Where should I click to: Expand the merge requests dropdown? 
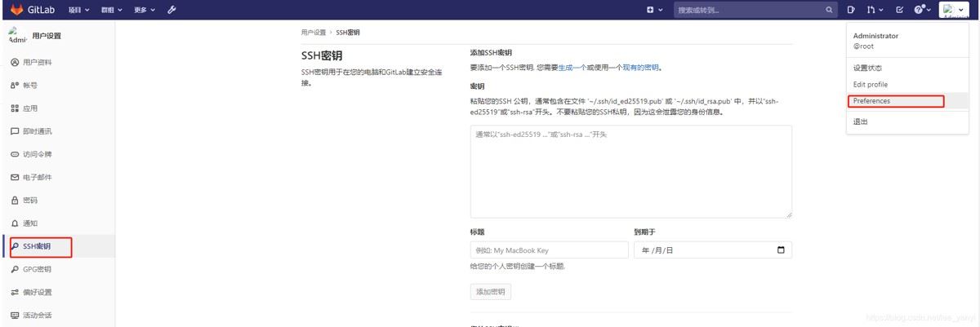tap(875, 10)
